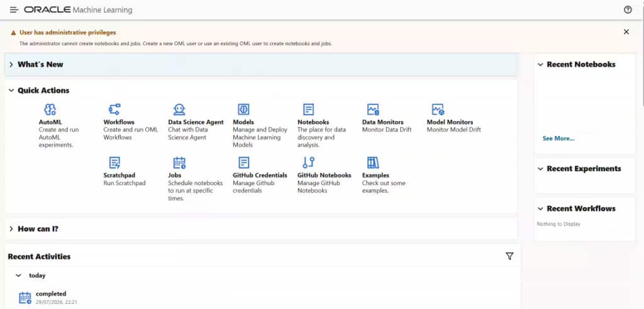Click the Oracle Machine Learning logo
644x309 pixels.
[x=78, y=10]
